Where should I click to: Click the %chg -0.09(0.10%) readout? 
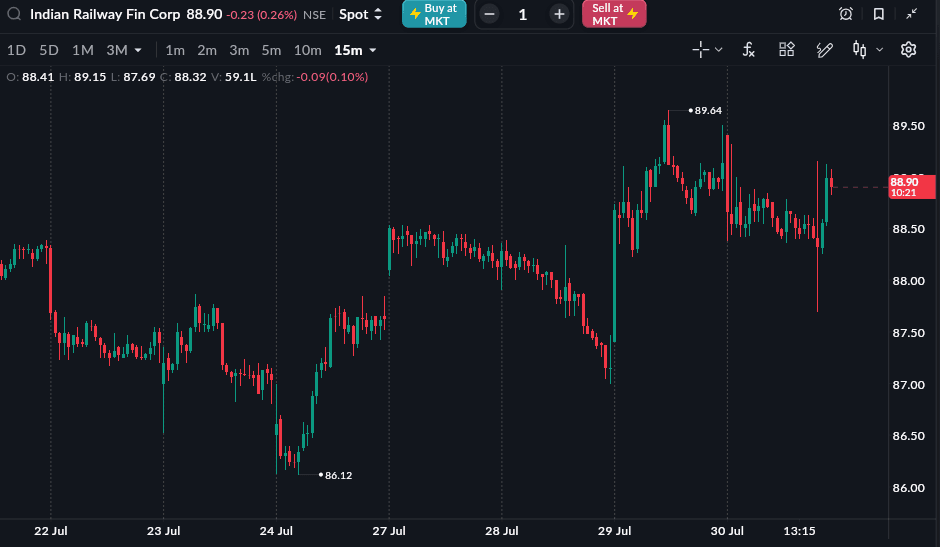click(x=315, y=77)
